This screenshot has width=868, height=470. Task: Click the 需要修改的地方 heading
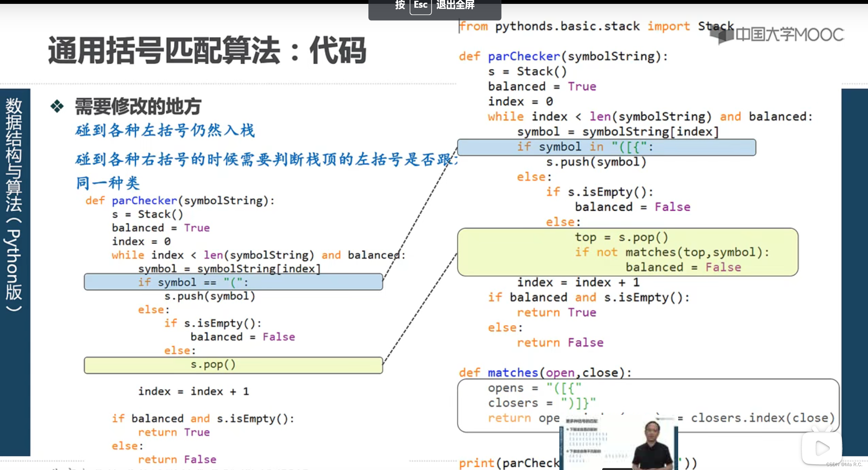tap(138, 107)
